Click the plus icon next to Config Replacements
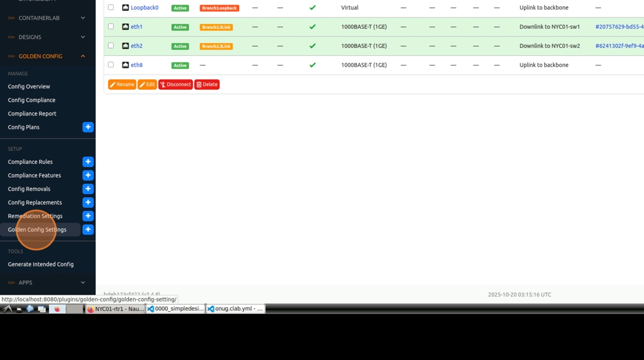Image resolution: width=644 pixels, height=360 pixels. tap(88, 202)
